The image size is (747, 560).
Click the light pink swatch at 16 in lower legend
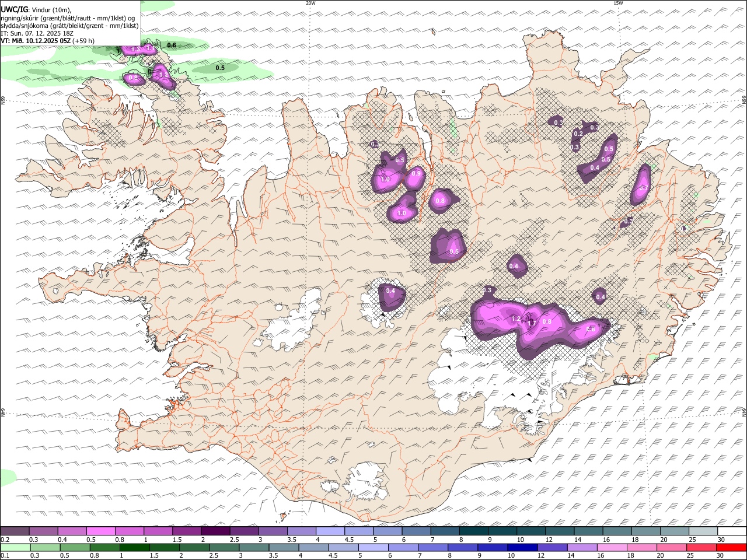click(612, 548)
